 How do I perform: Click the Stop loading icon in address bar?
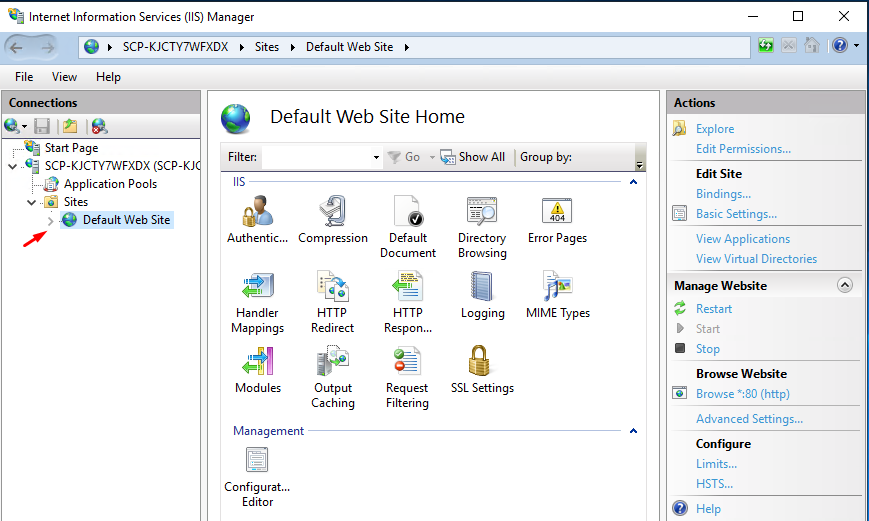coord(789,45)
